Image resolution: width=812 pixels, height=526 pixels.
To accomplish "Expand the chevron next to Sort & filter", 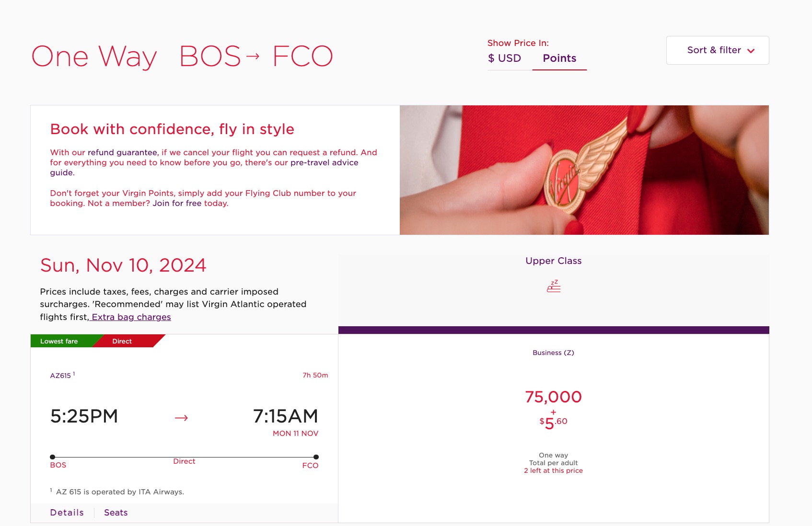I will 751,50.
